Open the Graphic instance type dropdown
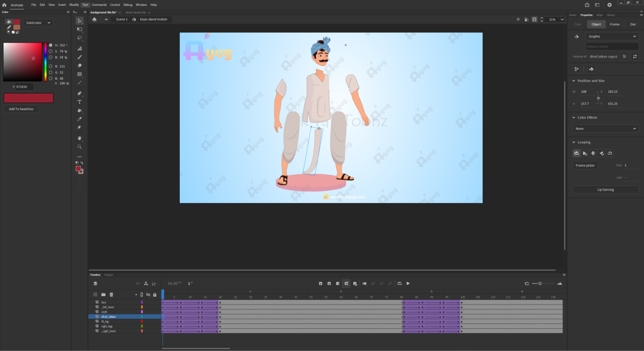The width and height of the screenshot is (644, 351). click(612, 36)
